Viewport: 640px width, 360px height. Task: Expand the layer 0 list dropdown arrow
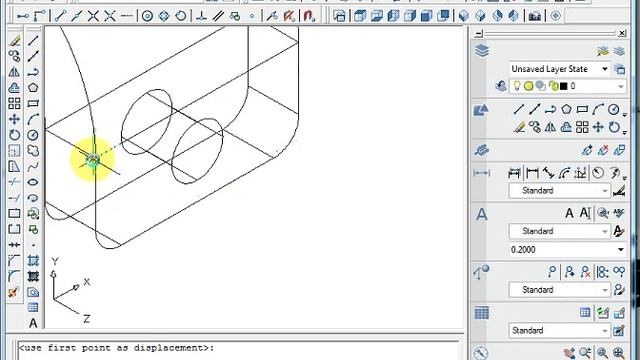620,86
